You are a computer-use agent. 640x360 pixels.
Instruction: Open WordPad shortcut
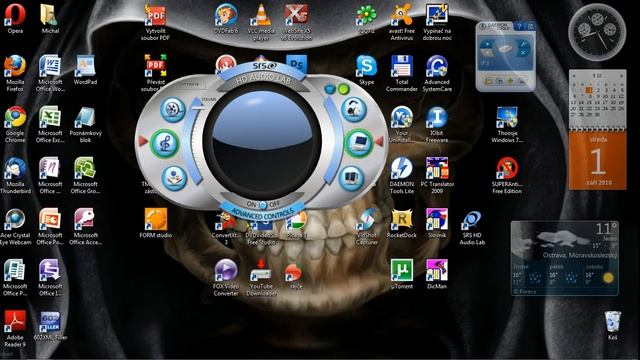(85, 70)
